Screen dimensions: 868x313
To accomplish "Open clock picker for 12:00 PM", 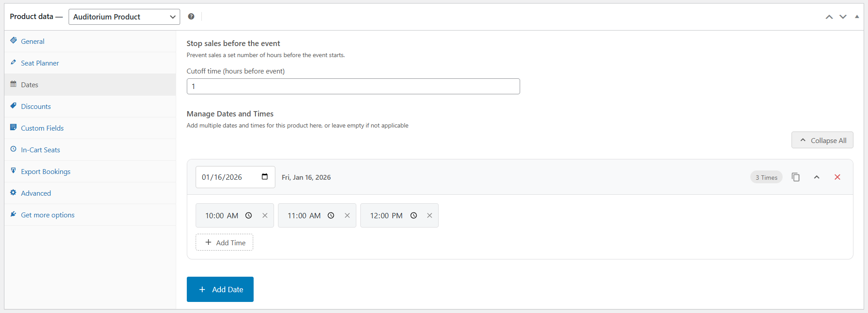I will click(413, 216).
